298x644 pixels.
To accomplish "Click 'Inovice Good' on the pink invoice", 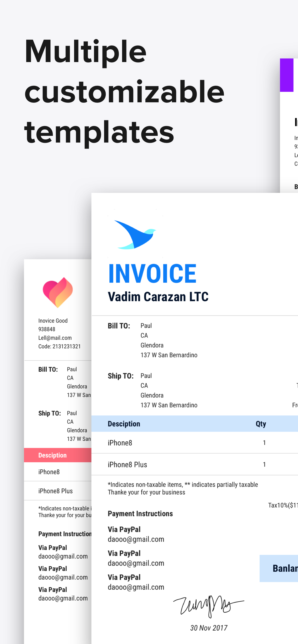I will (53, 321).
